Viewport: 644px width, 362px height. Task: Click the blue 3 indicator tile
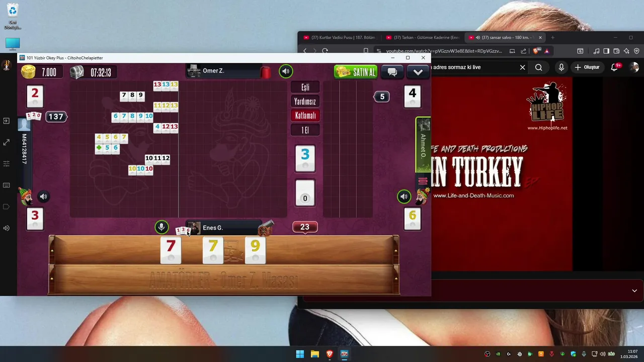click(x=305, y=158)
